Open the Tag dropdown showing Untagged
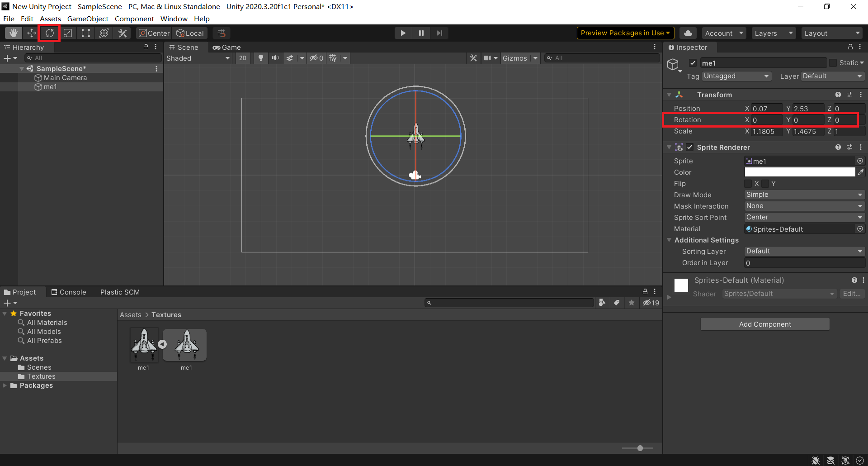This screenshot has height=466, width=868. coord(736,76)
